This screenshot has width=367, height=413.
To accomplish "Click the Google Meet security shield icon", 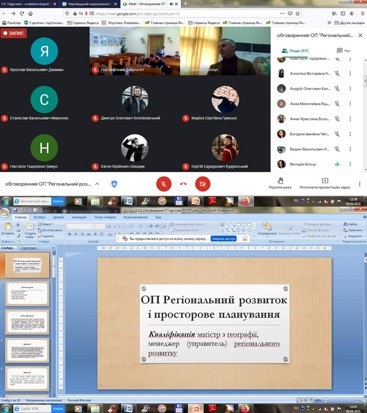I will 114,184.
